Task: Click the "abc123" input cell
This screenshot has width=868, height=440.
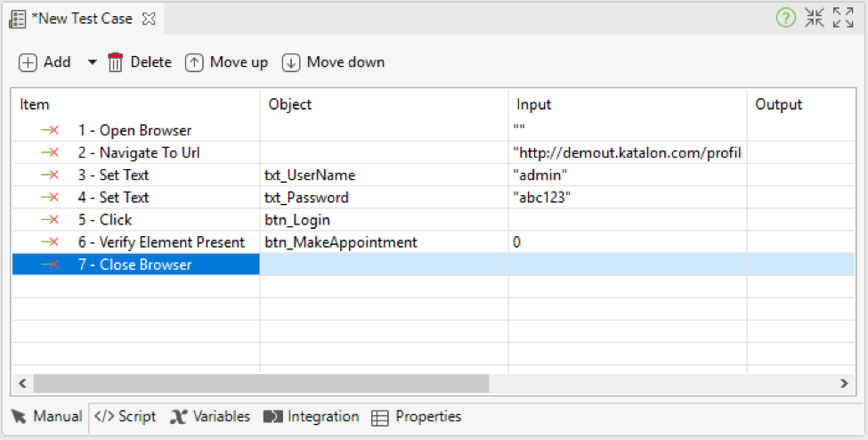Action: click(x=628, y=197)
